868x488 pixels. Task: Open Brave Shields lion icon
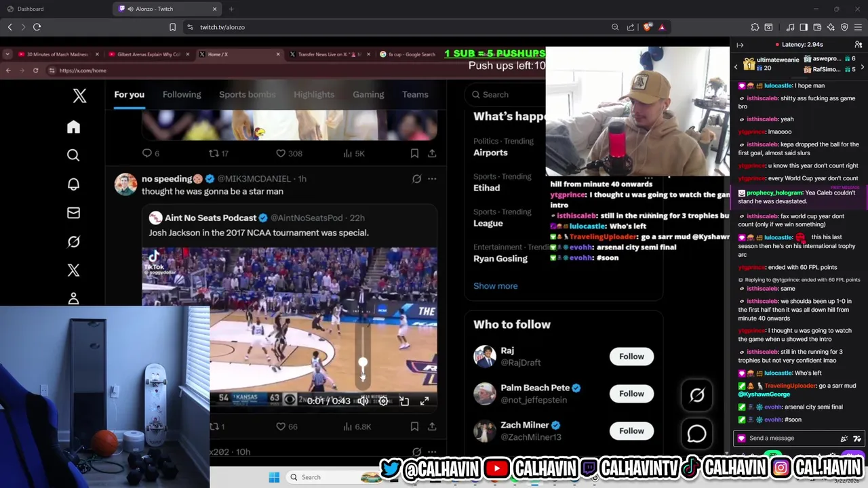(x=648, y=27)
